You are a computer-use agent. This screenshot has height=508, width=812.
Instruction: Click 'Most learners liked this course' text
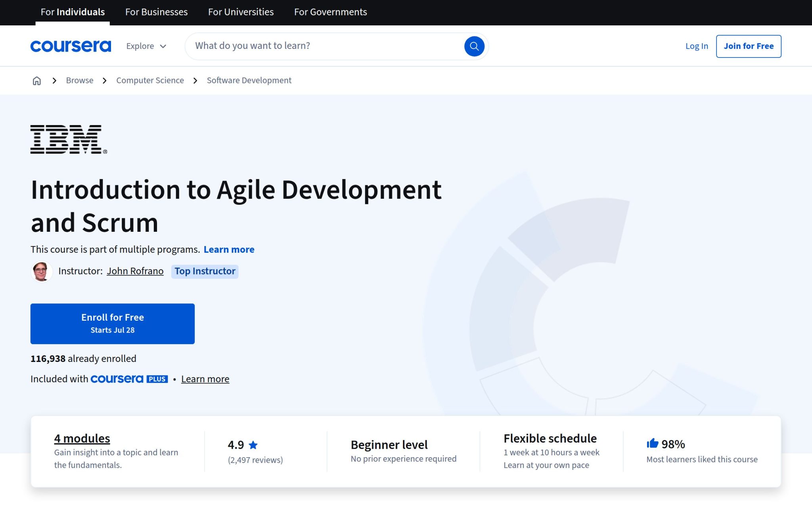702,460
